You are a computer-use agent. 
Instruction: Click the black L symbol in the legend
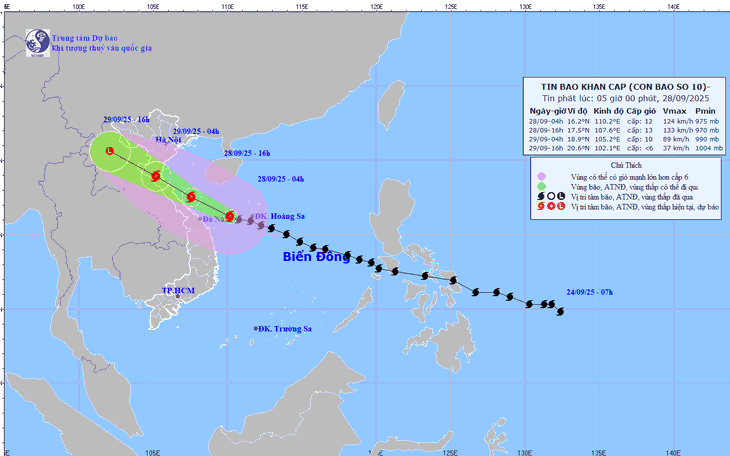pos(561,197)
